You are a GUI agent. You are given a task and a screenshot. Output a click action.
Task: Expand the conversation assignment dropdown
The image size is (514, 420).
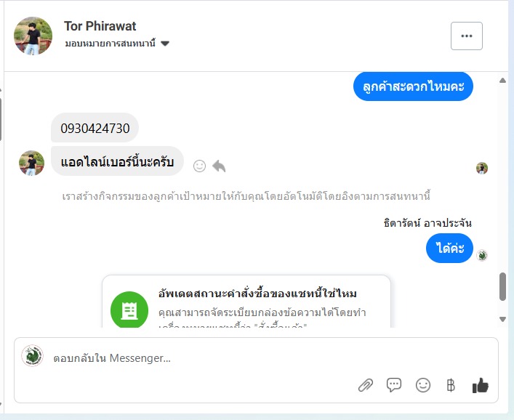[165, 44]
